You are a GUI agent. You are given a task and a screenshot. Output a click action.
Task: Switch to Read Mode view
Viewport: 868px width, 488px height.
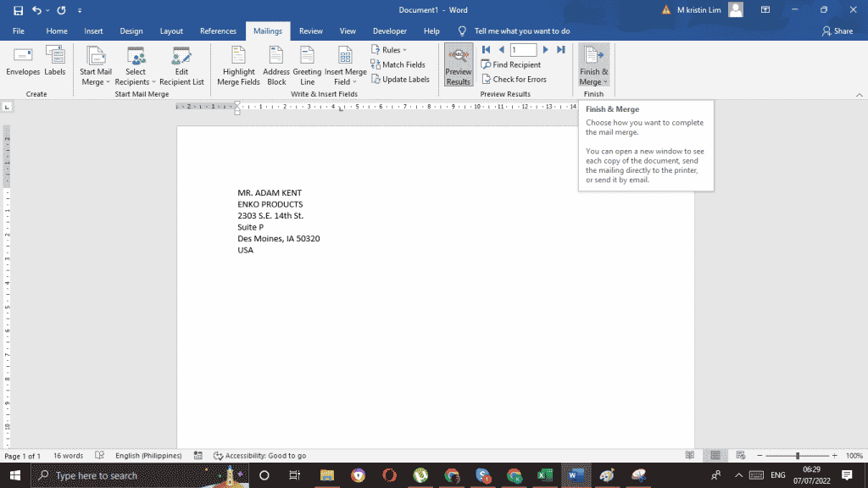(690, 455)
